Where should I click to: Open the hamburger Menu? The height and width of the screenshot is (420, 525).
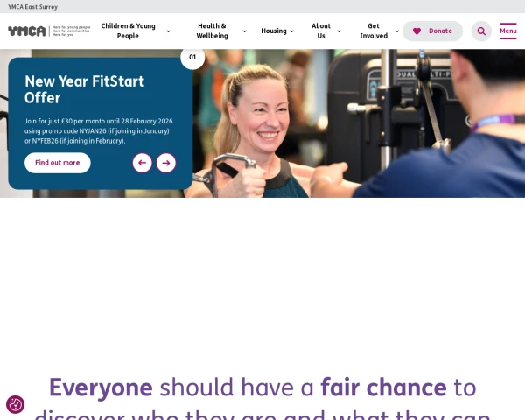click(x=507, y=31)
